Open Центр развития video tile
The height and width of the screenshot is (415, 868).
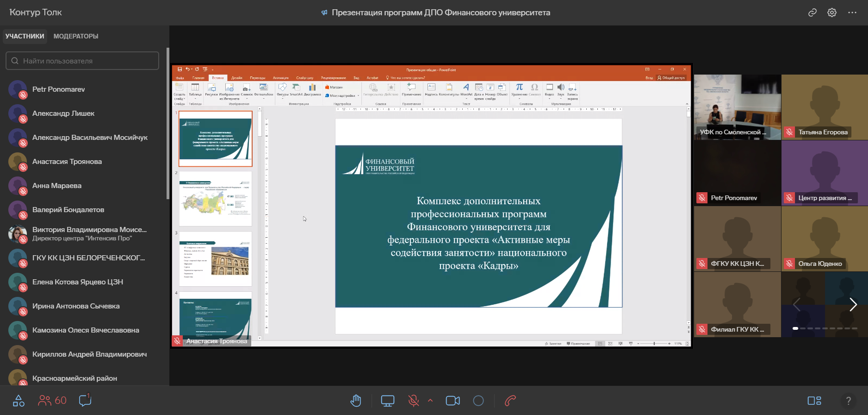point(825,173)
